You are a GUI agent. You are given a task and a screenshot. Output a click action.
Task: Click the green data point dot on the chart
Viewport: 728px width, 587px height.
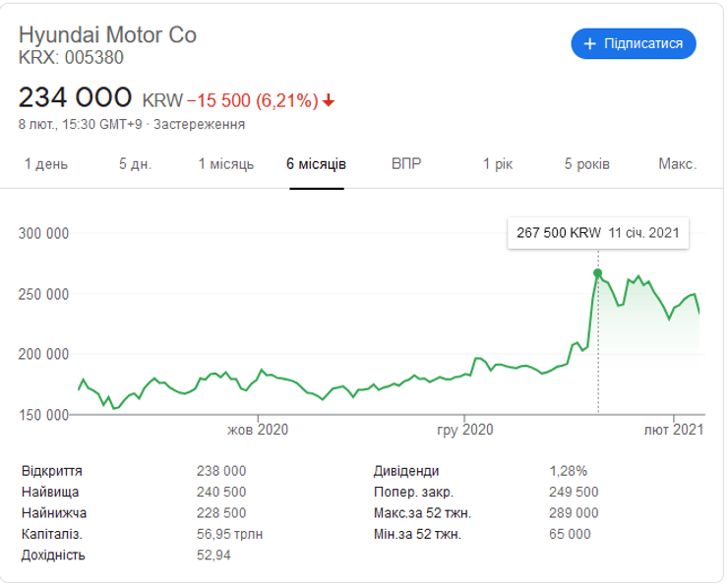(597, 272)
